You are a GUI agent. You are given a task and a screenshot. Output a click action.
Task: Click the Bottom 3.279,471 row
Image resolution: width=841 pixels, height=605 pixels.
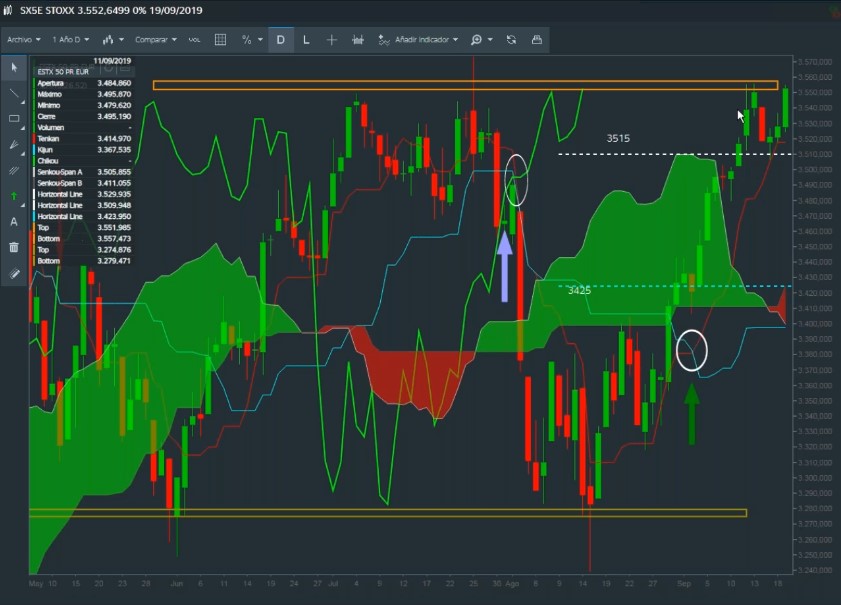click(83, 261)
